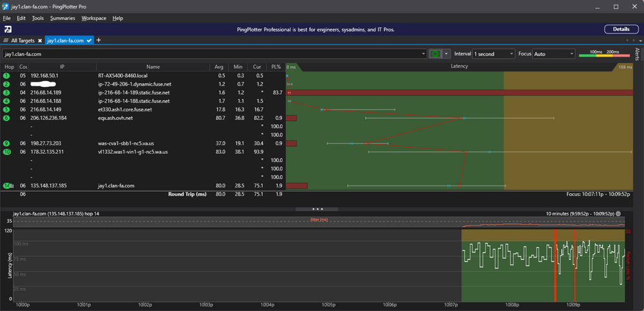This screenshot has height=311, width=644.
Task: Click the Details button in banner
Action: tap(621, 29)
